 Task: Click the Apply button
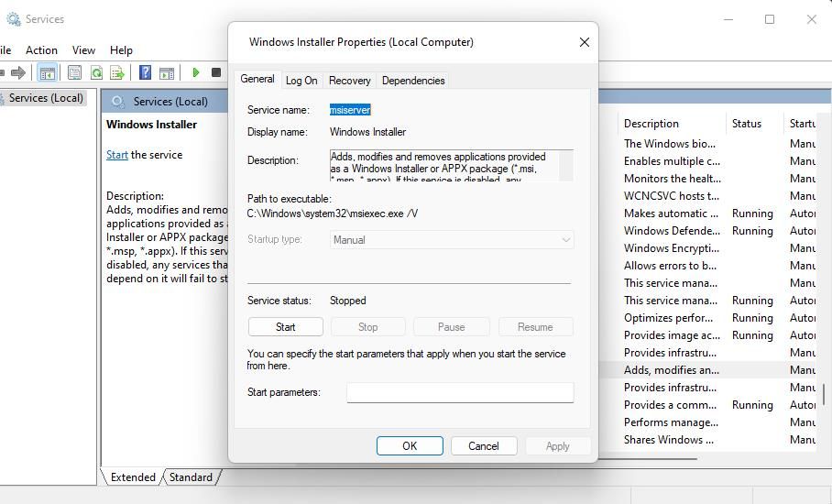click(x=558, y=445)
